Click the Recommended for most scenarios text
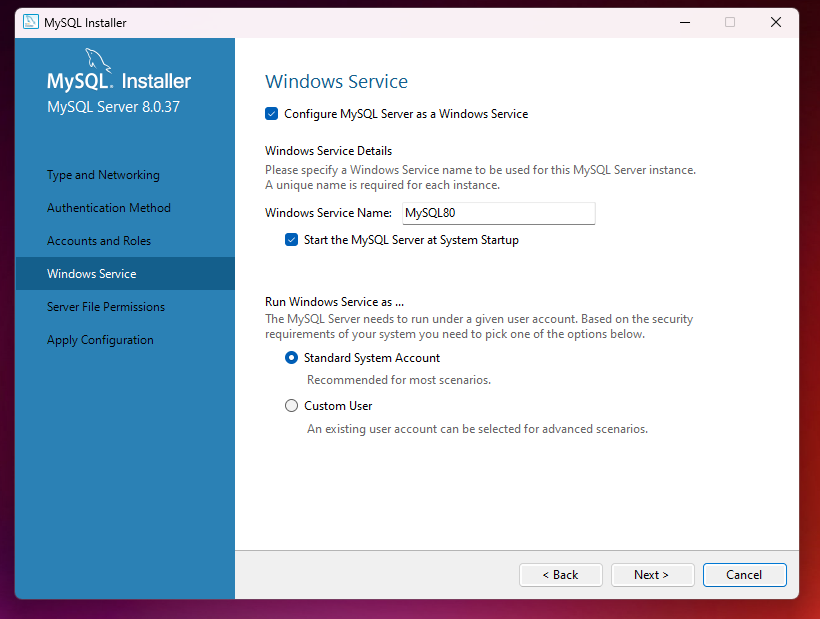The image size is (820, 619). pos(398,380)
